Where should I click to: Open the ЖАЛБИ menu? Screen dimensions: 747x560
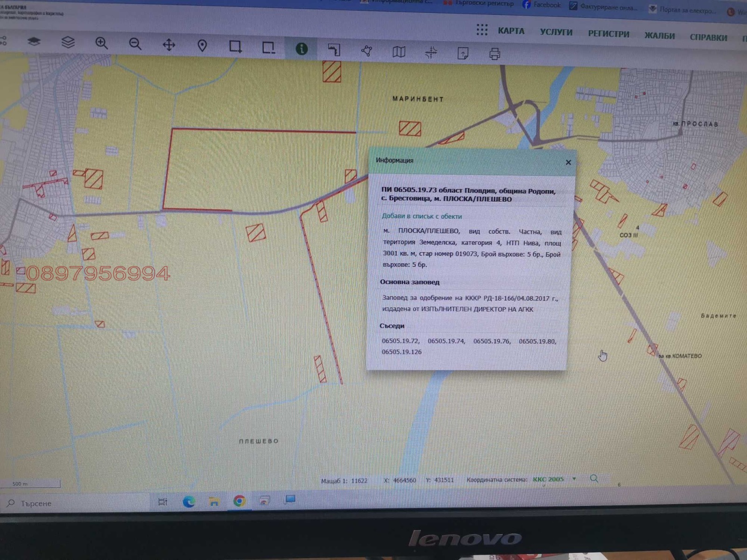click(659, 36)
